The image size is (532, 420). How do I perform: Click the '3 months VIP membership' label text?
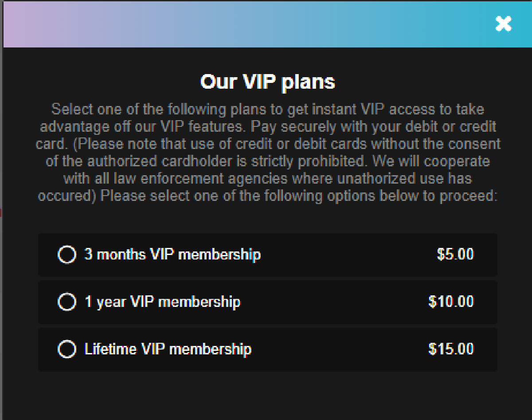point(172,255)
